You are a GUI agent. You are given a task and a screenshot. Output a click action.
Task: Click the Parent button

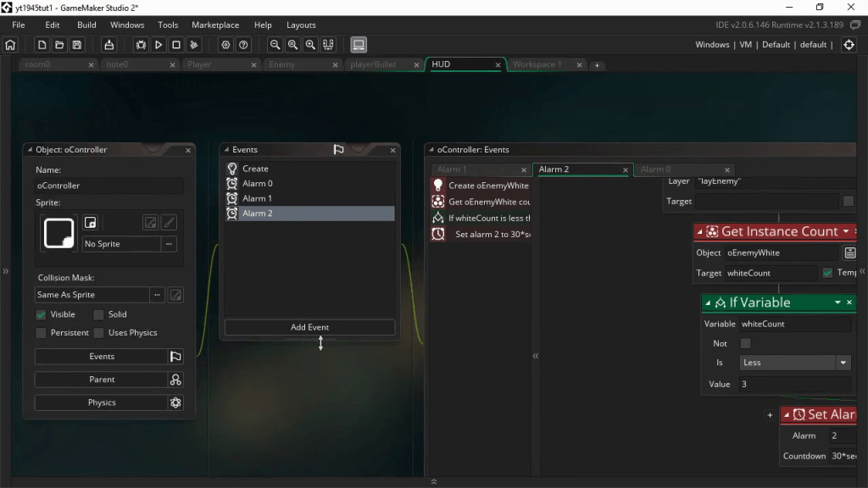pos(102,380)
